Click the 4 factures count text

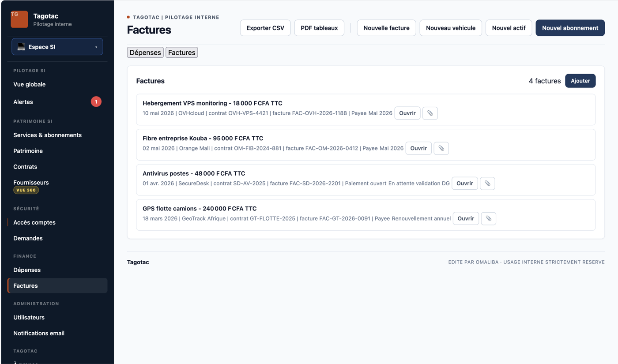point(545,81)
